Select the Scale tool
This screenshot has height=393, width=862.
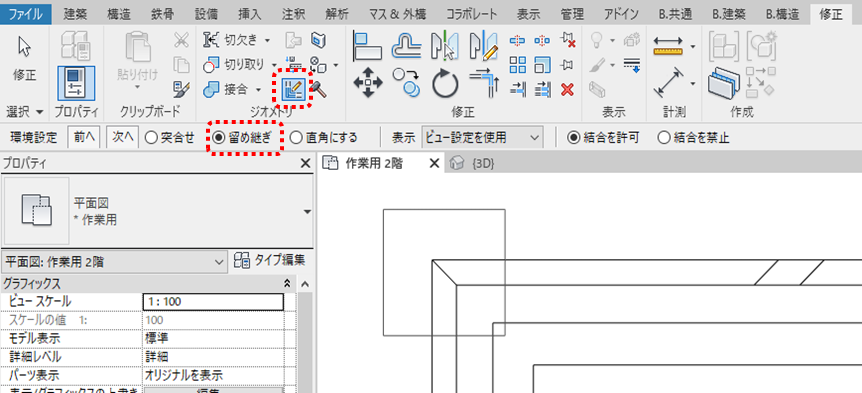click(542, 65)
